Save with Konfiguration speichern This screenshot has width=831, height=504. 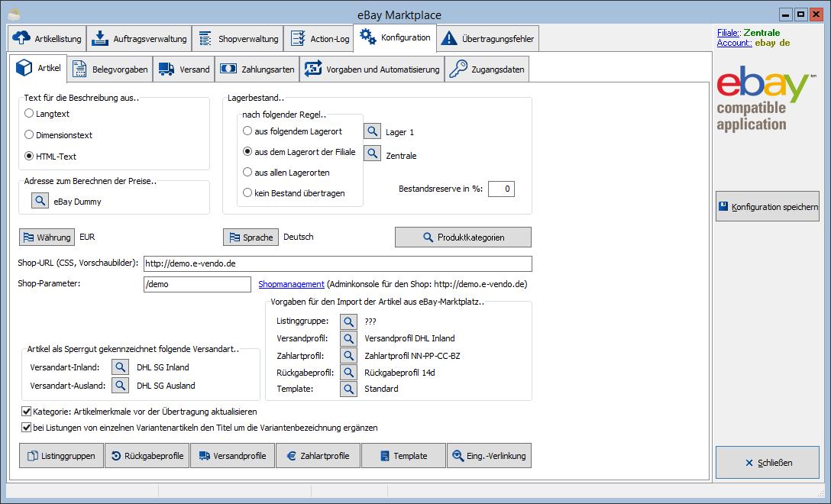768,206
